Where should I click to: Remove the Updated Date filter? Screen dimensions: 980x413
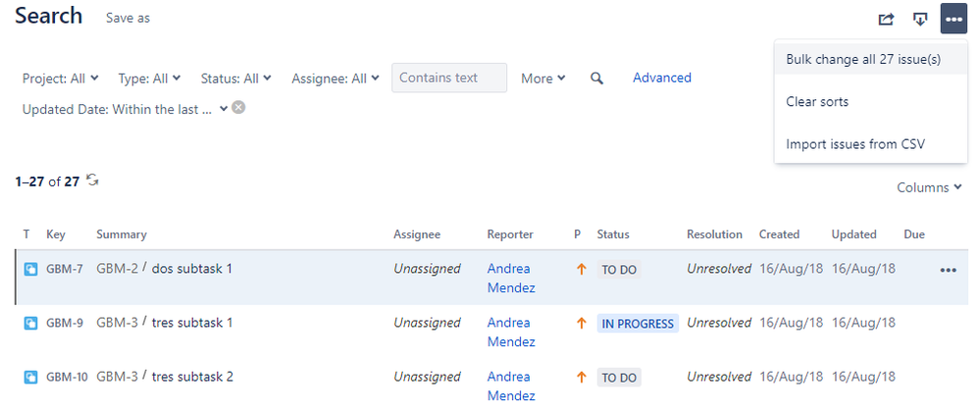point(238,108)
